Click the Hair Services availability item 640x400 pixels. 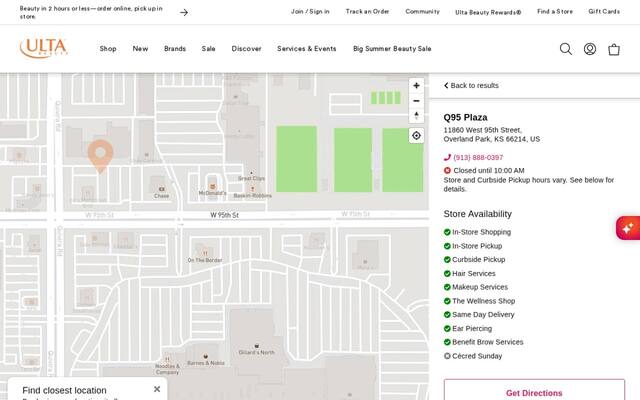470,273
